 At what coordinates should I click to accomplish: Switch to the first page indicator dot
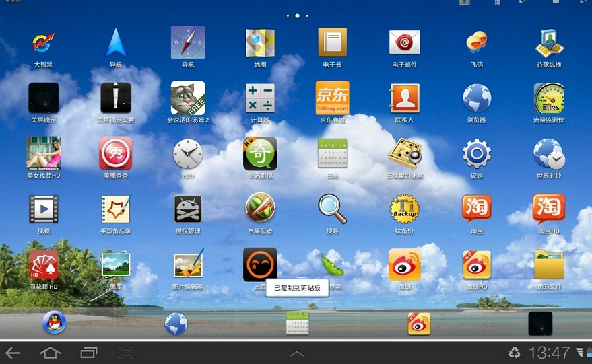[288, 16]
